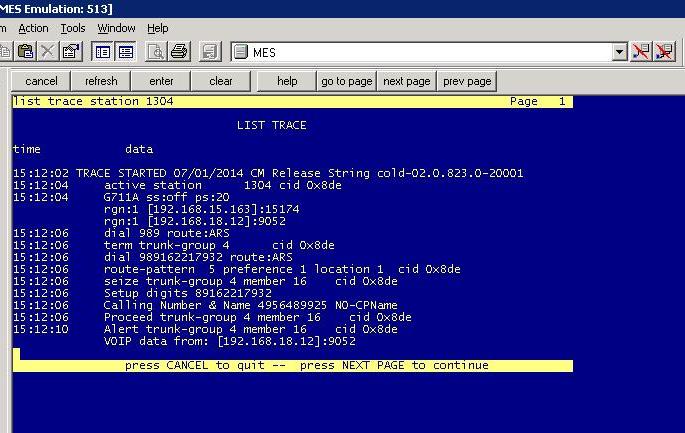The image size is (685, 433).
Task: Expand the MES connection dropdown arrow
Action: 619,52
